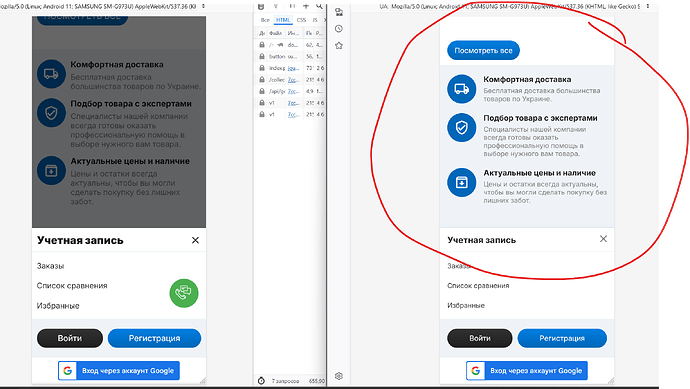Click Комфортная доставка heading in right screenshot
The height and width of the screenshot is (389, 690).
[x=527, y=79]
